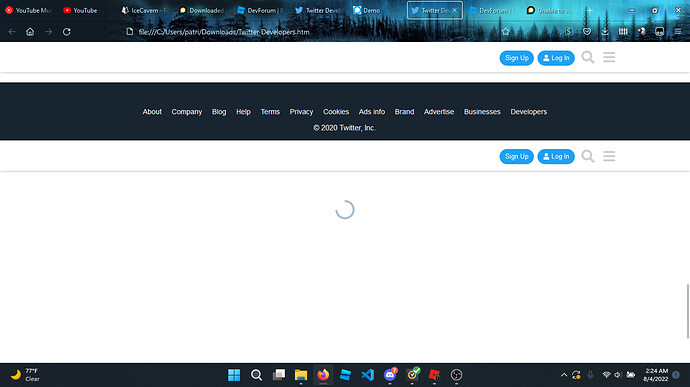The image size is (690, 387).
Task: Open the Terms footer link
Action: [x=270, y=112]
